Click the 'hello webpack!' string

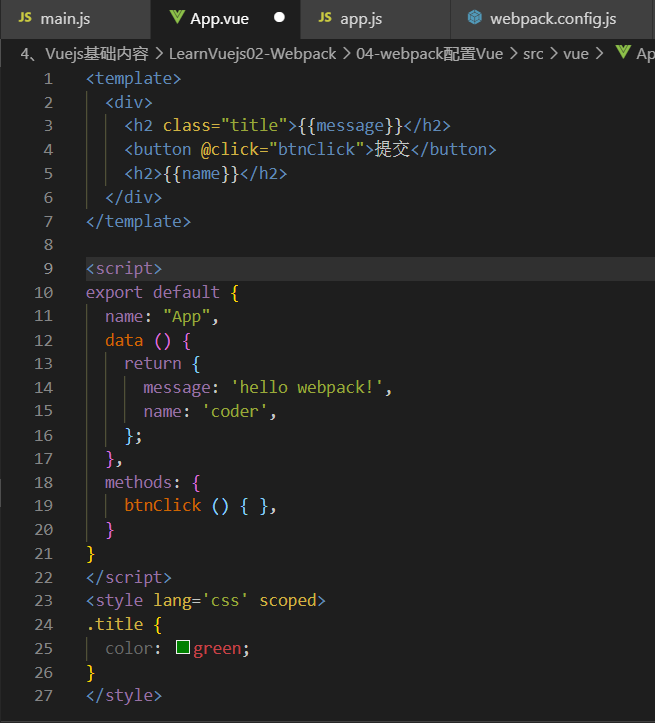coord(307,388)
